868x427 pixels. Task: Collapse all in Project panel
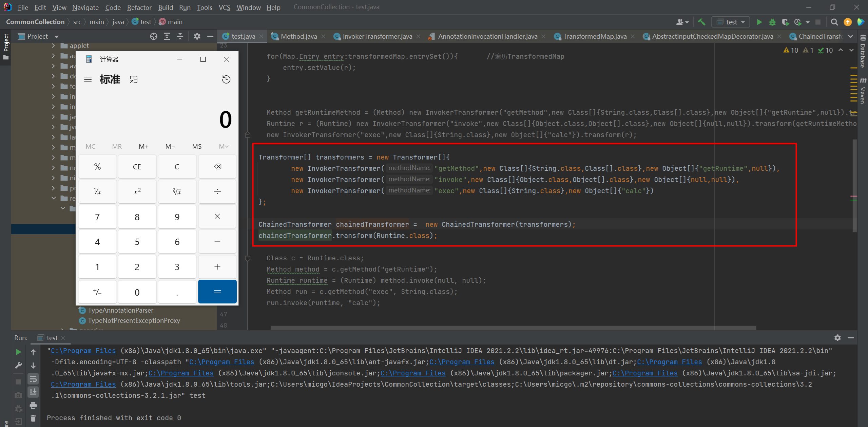tap(180, 36)
